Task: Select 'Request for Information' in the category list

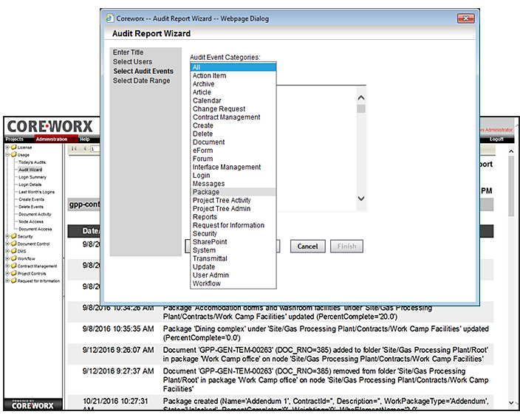Action: 233,225
